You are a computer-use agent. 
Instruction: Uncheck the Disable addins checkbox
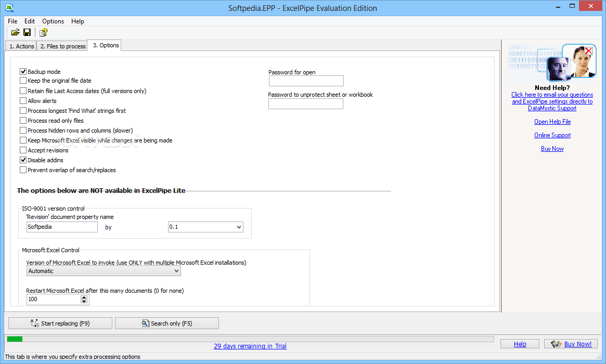point(23,160)
